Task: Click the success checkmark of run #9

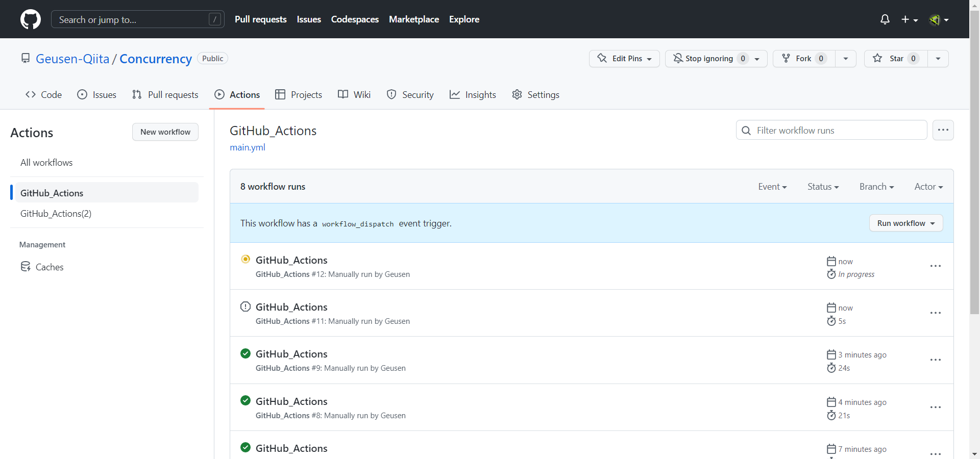Action: [x=246, y=353]
